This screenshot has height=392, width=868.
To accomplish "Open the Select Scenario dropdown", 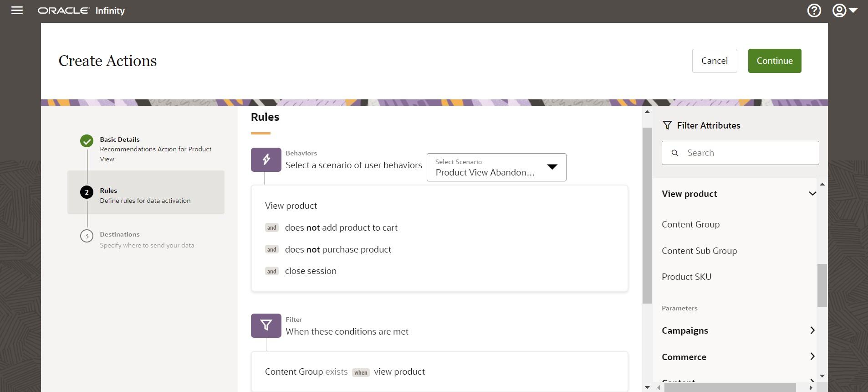I will tap(496, 167).
